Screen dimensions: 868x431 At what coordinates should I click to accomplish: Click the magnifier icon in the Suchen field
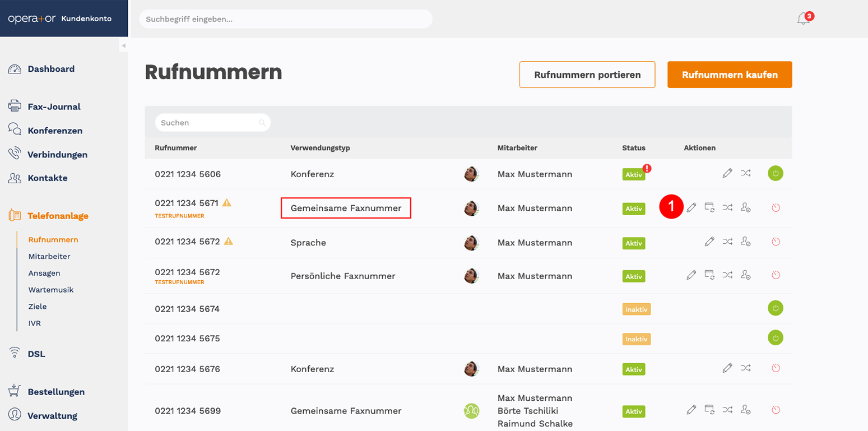(x=262, y=123)
